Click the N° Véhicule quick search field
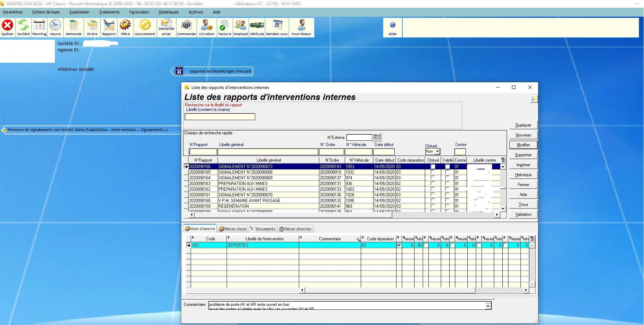Image resolution: width=644 pixels, height=325 pixels. tap(359, 152)
